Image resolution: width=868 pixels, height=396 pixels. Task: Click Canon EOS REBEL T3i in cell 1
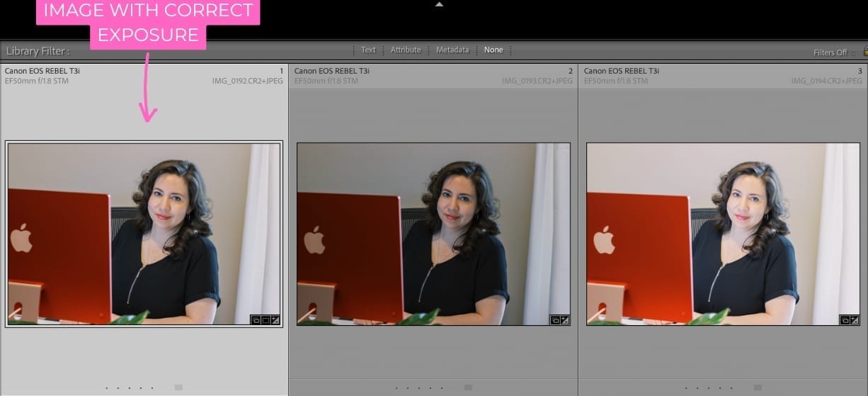click(x=42, y=71)
